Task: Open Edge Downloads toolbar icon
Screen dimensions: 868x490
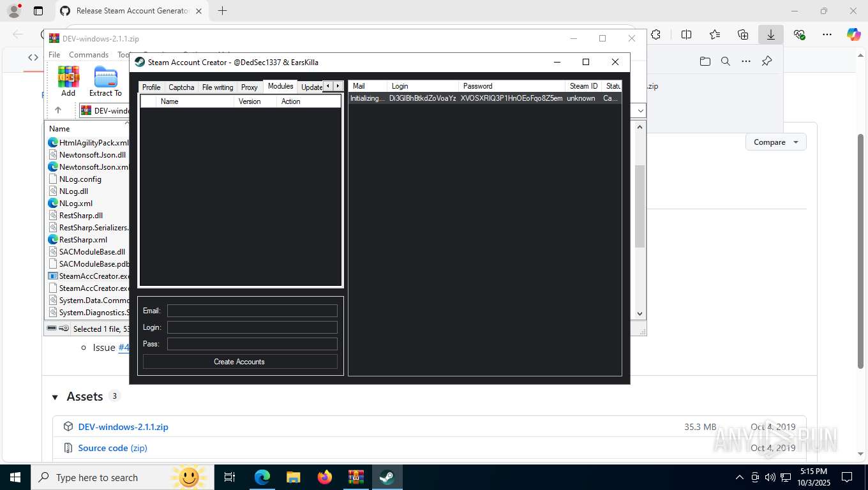Action: point(771,35)
